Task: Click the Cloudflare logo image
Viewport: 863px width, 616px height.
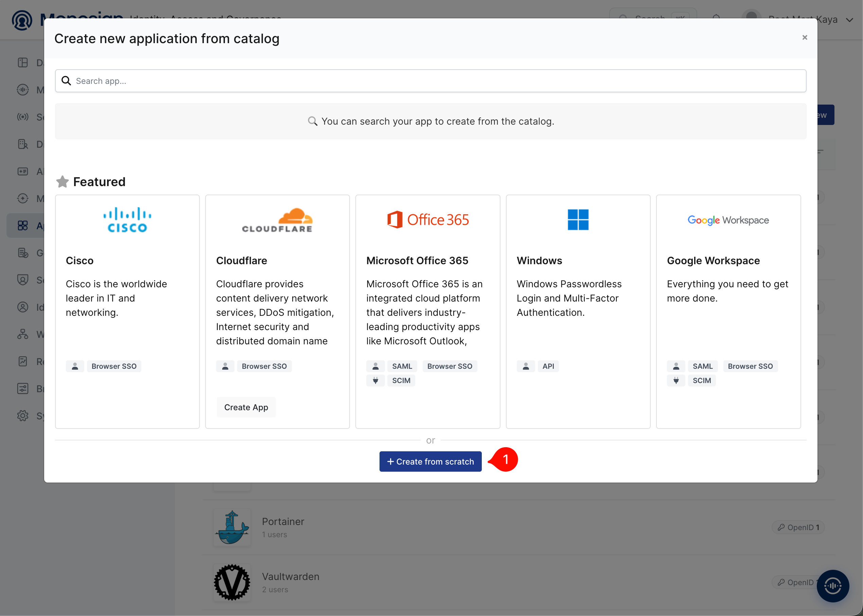Action: pos(278,220)
